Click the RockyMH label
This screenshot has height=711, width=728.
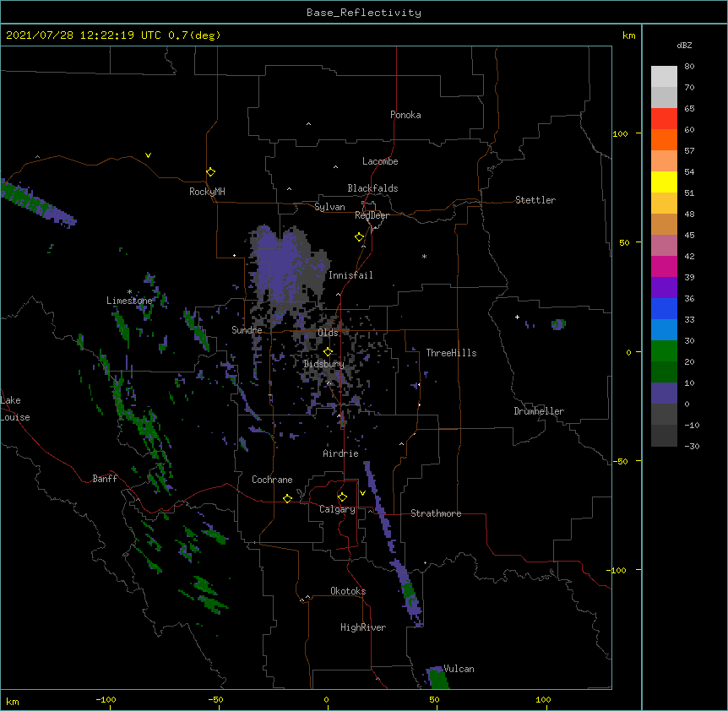tap(207, 192)
